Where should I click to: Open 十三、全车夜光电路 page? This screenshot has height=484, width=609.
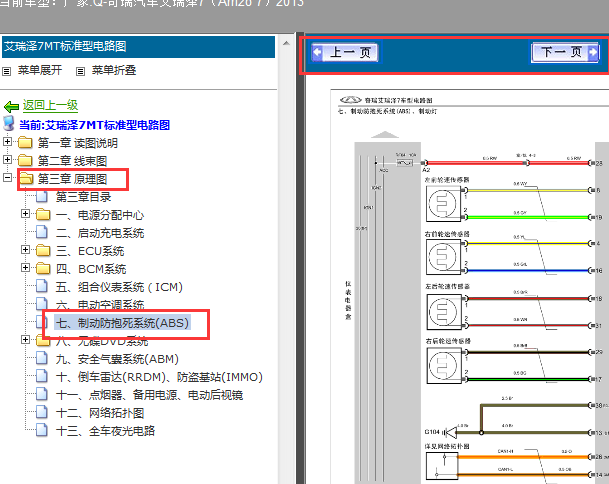[x=105, y=431]
